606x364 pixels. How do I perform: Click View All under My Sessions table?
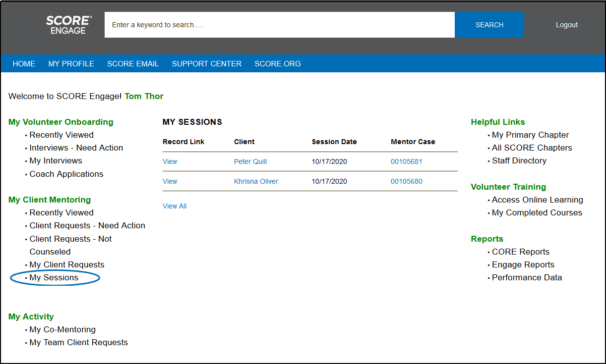(x=175, y=206)
